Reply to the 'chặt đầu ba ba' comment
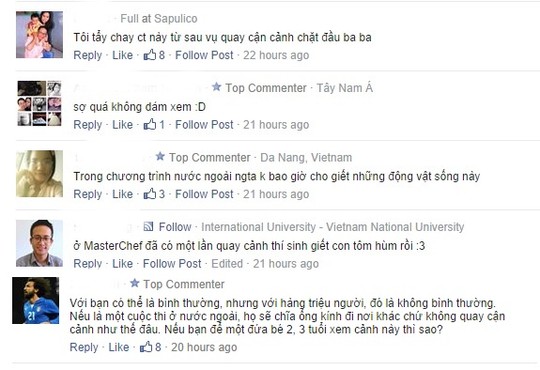 [x=87, y=55]
